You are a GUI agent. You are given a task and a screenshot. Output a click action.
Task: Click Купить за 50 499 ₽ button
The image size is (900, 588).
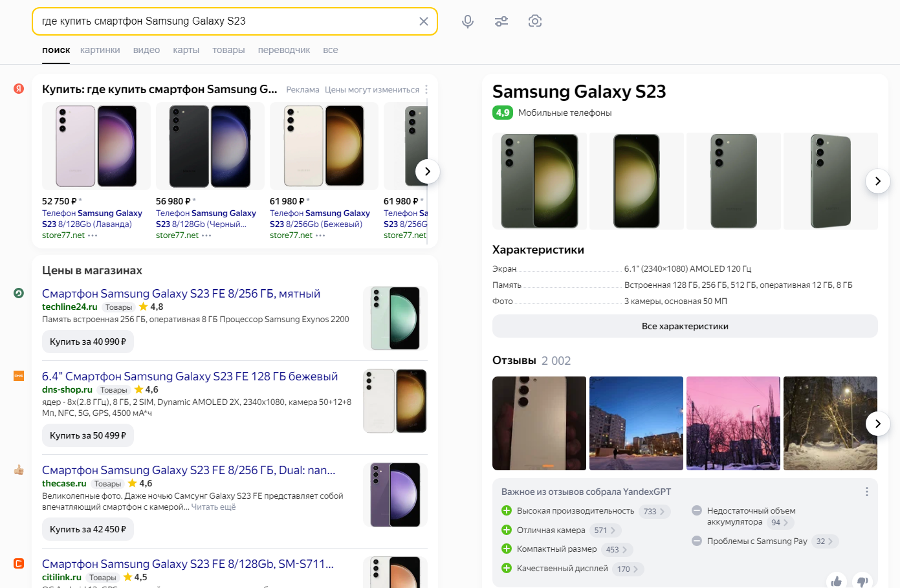[88, 435]
